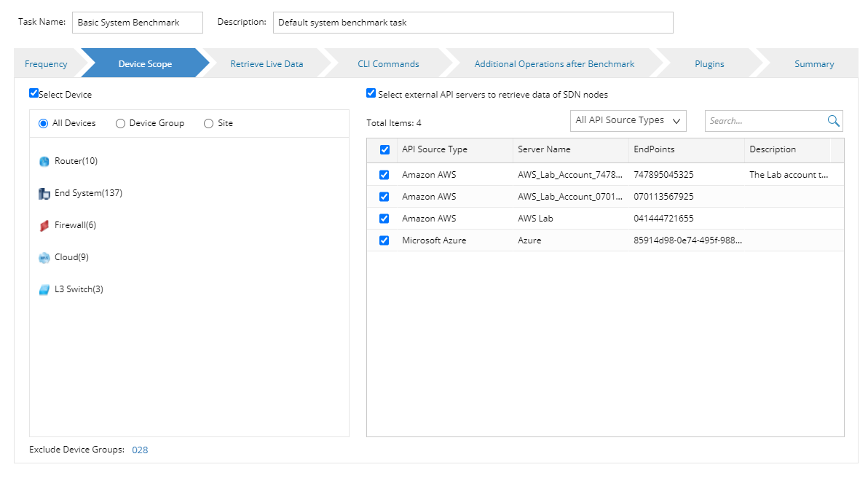Uncheck the Select Device checkbox
The width and height of the screenshot is (868, 478).
(x=33, y=93)
